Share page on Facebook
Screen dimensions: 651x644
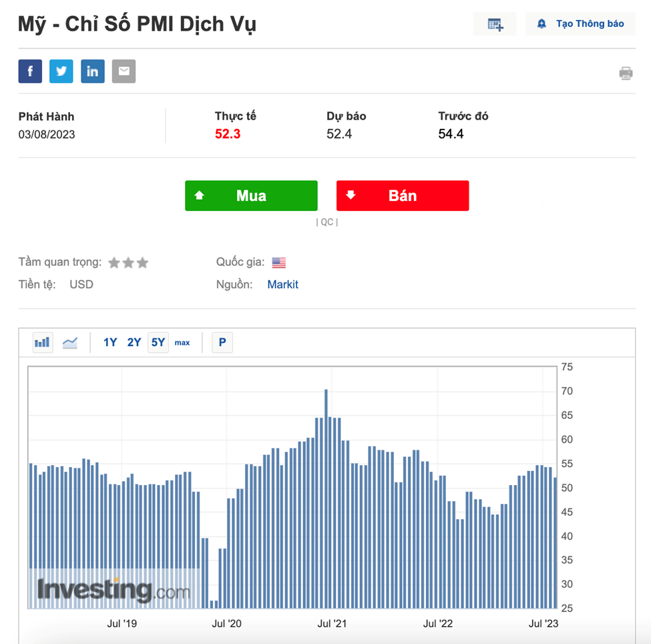point(30,71)
